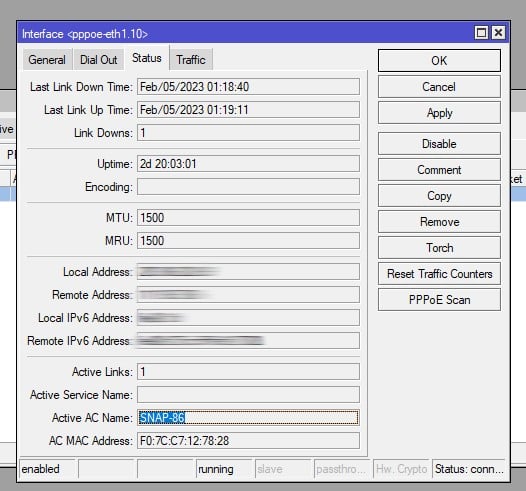Select the Status tab
This screenshot has height=491, width=526.
click(x=147, y=58)
